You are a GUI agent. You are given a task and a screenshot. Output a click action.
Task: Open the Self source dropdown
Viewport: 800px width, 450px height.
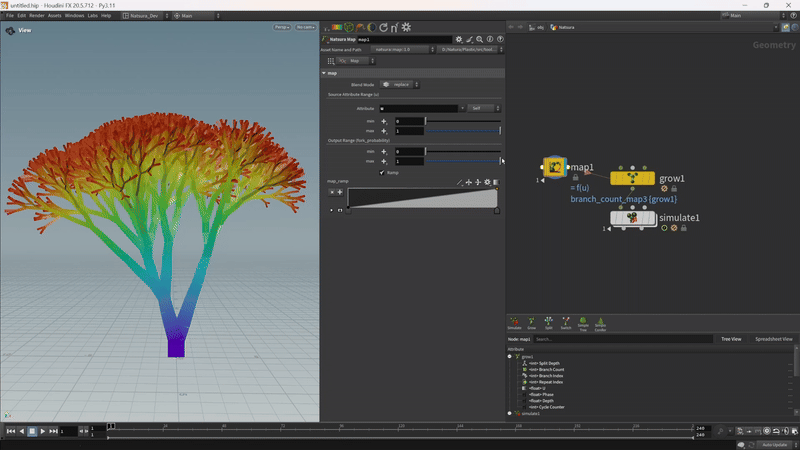[x=484, y=108]
